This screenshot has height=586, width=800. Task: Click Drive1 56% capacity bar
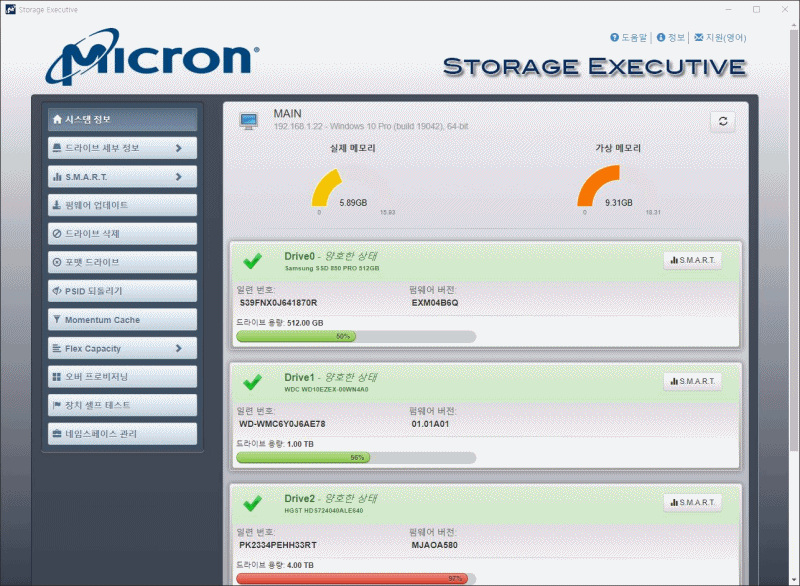point(356,457)
